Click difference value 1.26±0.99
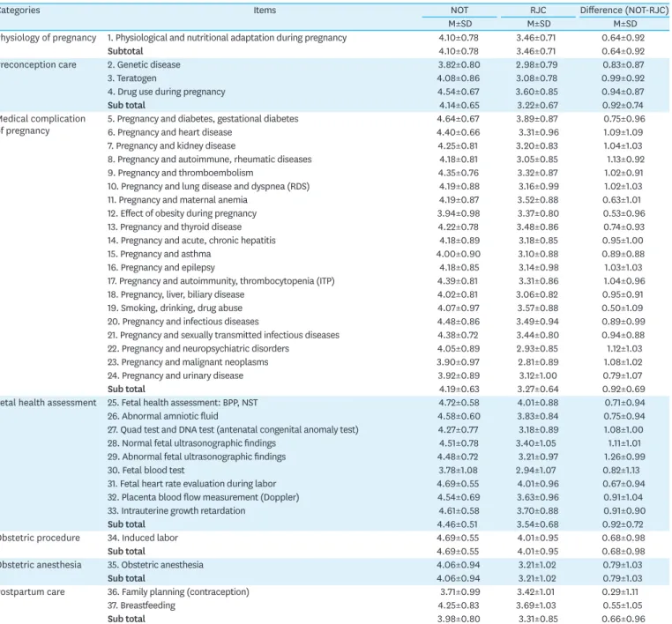Viewport: 672px width, 624px height. (624, 457)
